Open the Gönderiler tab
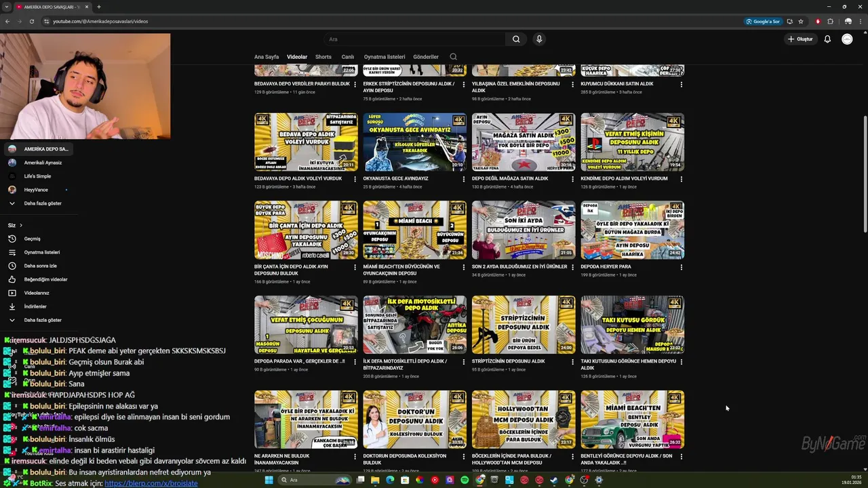The width and height of the screenshot is (868, 488). 426,57
